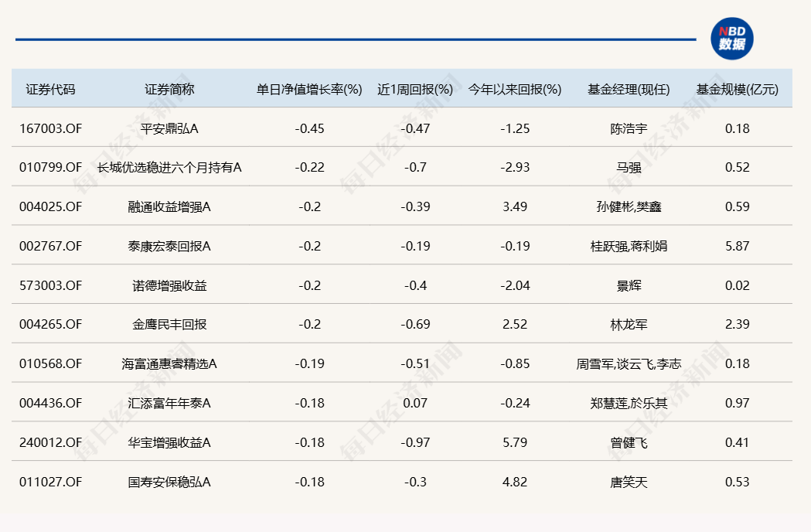The image size is (811, 532).
Task: Click the 近1周回报(%) header
Action: pyautogui.click(x=415, y=90)
